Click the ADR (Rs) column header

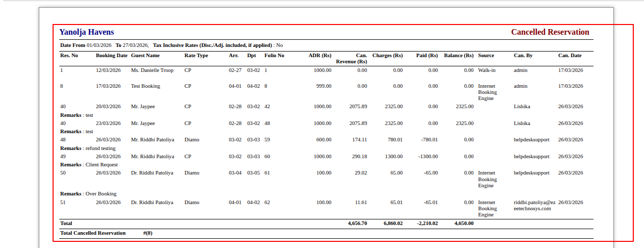coord(320,55)
